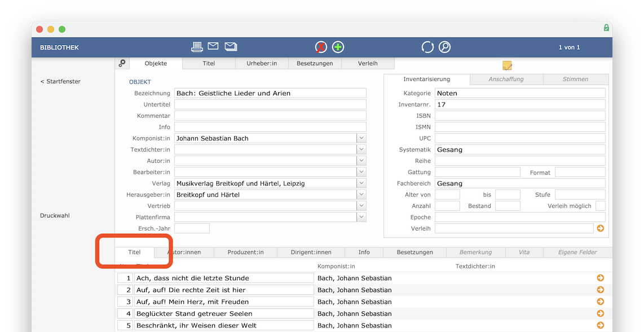Click the Kategorie field showing Noten
Viewport: 644px width, 332px height.
pyautogui.click(x=520, y=93)
